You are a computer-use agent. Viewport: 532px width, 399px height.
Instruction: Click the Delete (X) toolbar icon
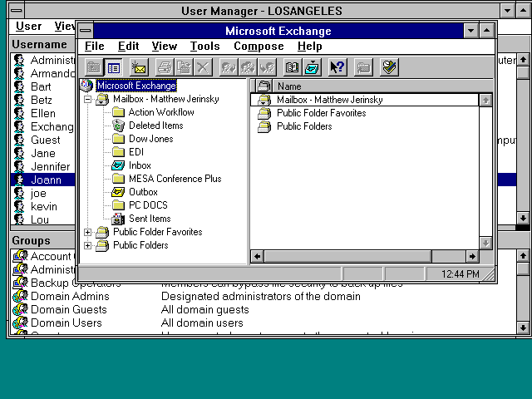[203, 67]
